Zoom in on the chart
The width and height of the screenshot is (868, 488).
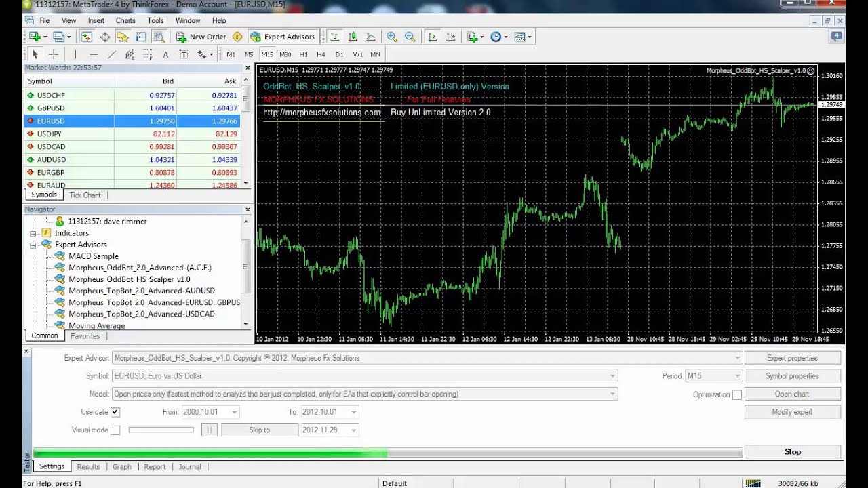tap(392, 37)
